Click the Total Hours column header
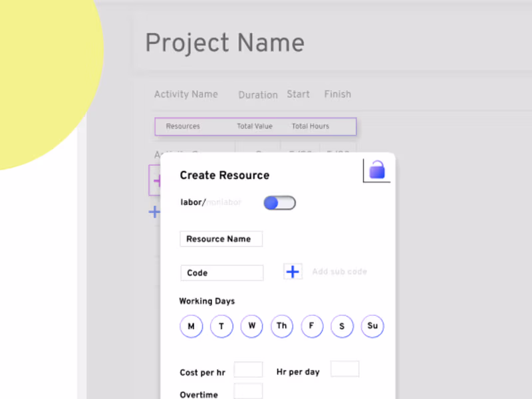Screen dimensions: 532x399 (311, 126)
